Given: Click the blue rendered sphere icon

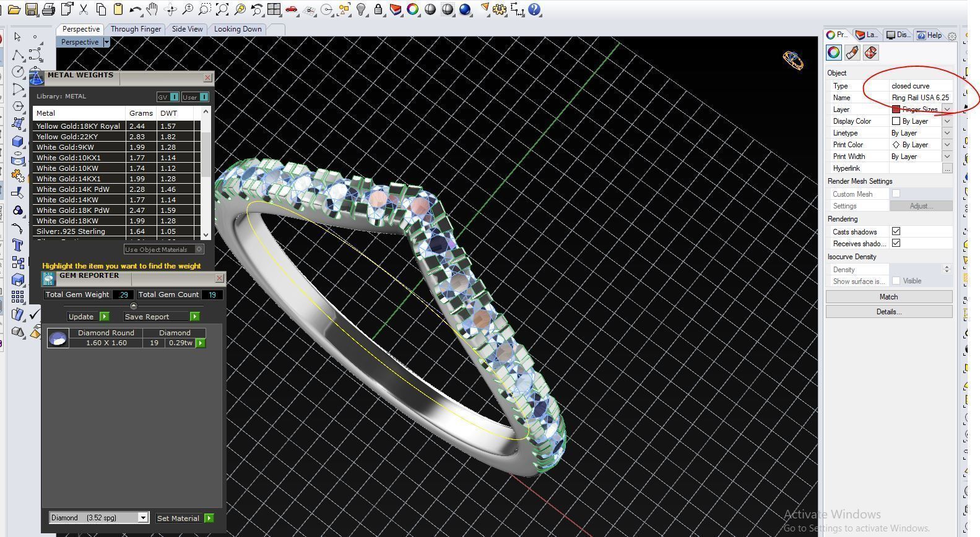Looking at the screenshot, I should click(465, 10).
